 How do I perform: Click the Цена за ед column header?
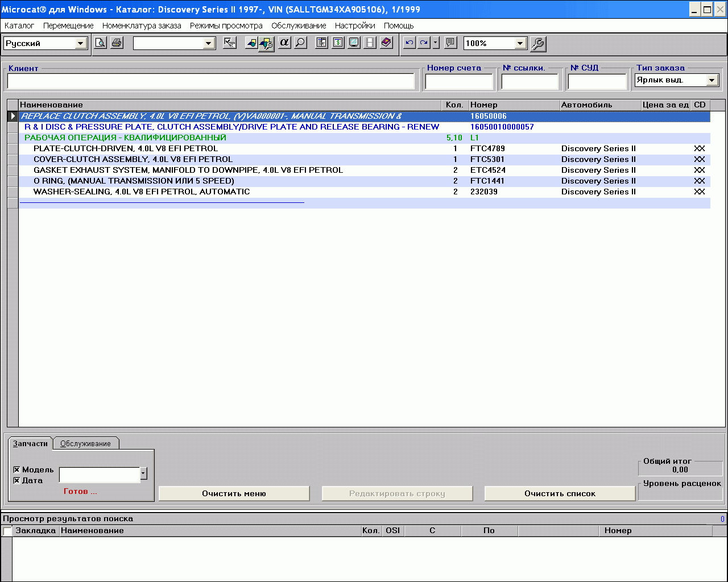click(665, 105)
